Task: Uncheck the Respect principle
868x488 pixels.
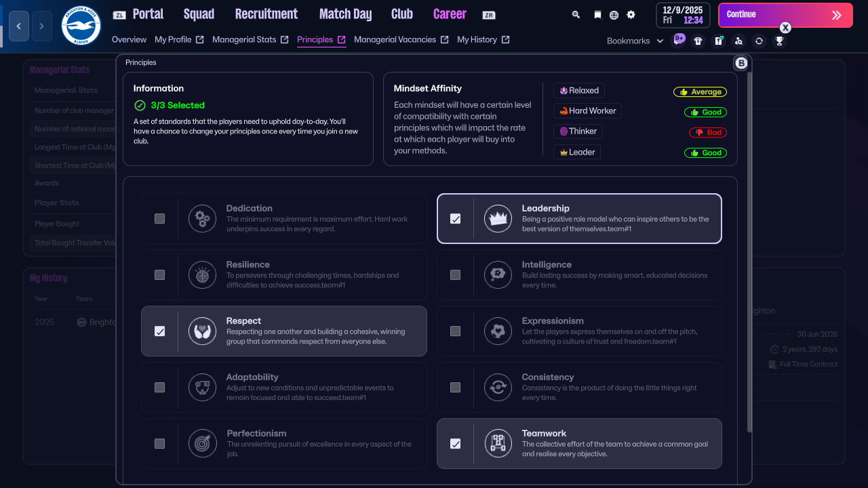Action: click(x=161, y=331)
